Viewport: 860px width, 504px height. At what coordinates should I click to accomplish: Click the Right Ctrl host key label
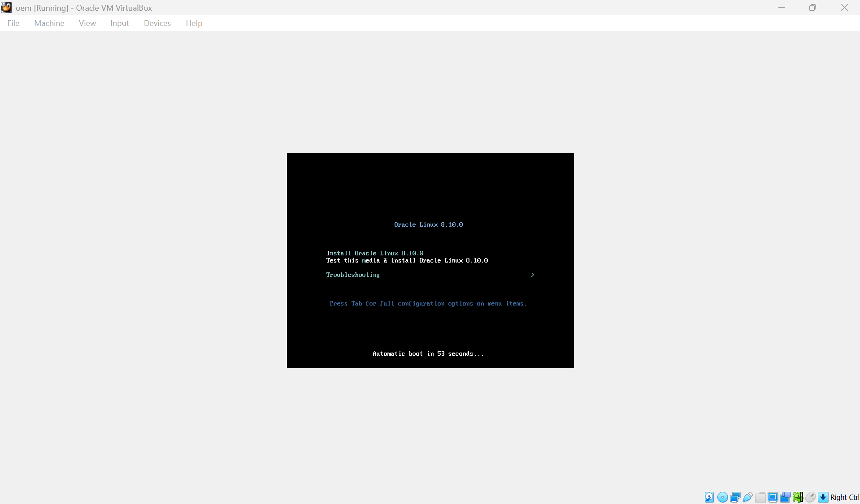click(x=845, y=497)
